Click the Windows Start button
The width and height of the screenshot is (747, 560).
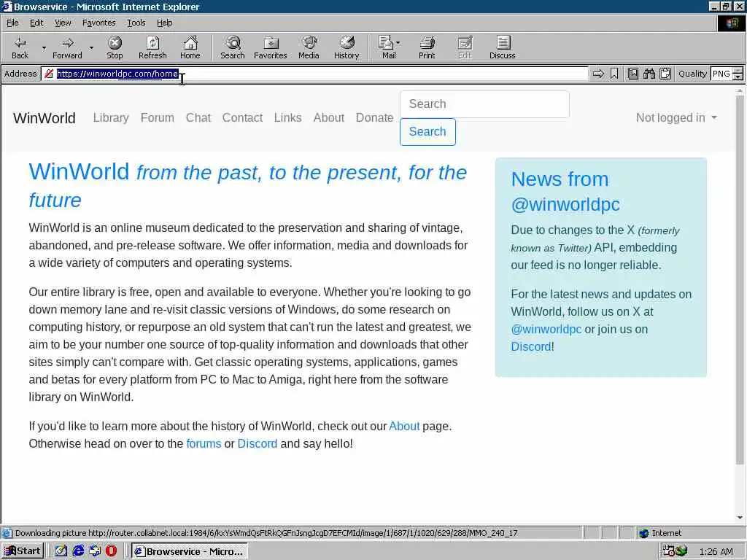(23, 551)
